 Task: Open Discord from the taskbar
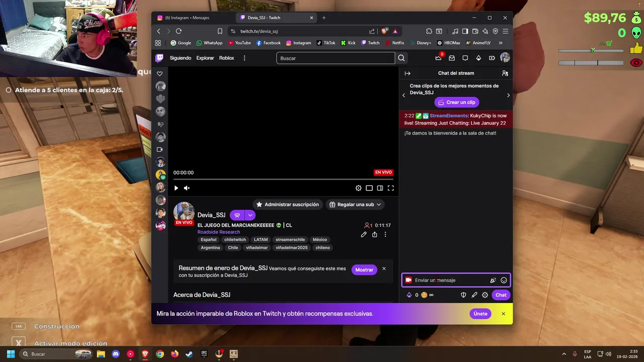coord(116,354)
